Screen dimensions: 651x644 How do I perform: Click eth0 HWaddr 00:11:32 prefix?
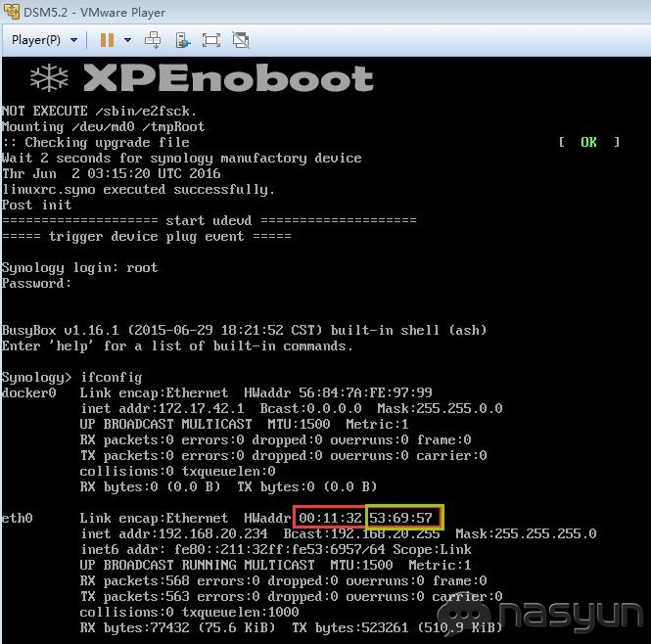click(330, 518)
